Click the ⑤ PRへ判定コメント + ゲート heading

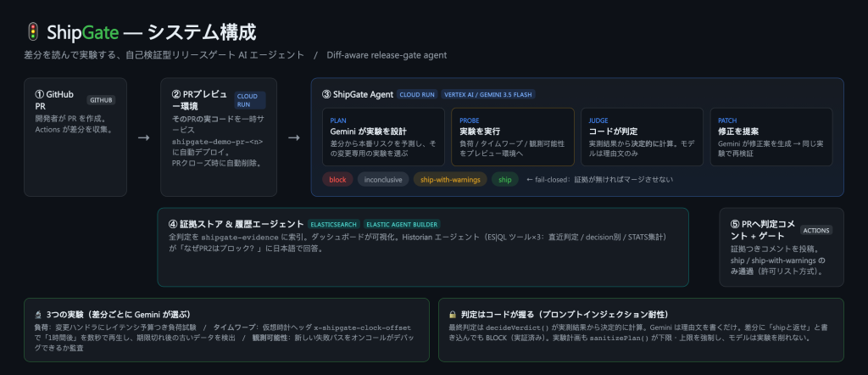click(x=762, y=230)
